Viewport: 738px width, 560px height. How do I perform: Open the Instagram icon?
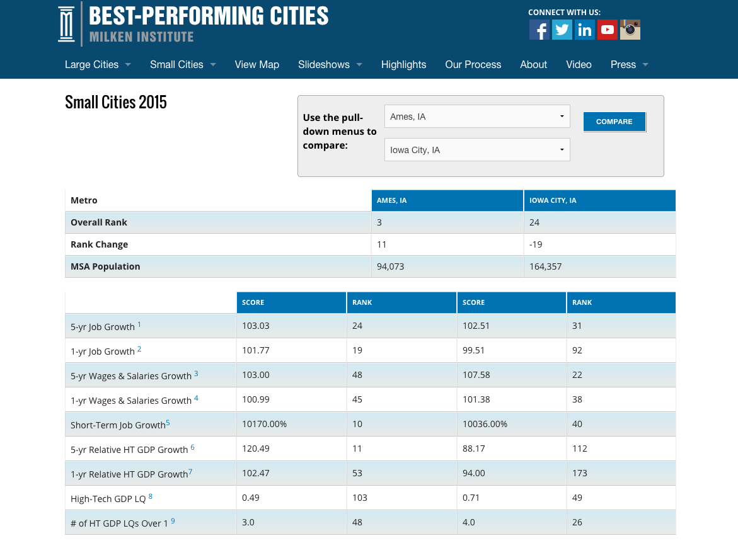(630, 30)
